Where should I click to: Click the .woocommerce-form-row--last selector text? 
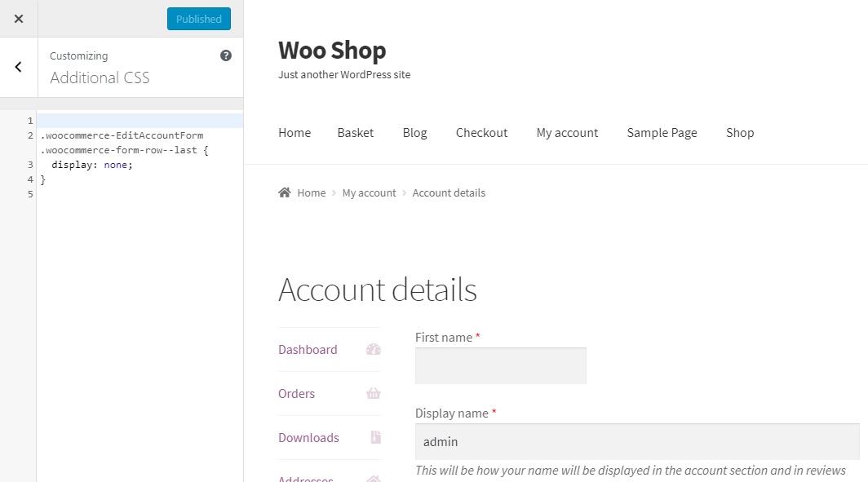tap(118, 151)
